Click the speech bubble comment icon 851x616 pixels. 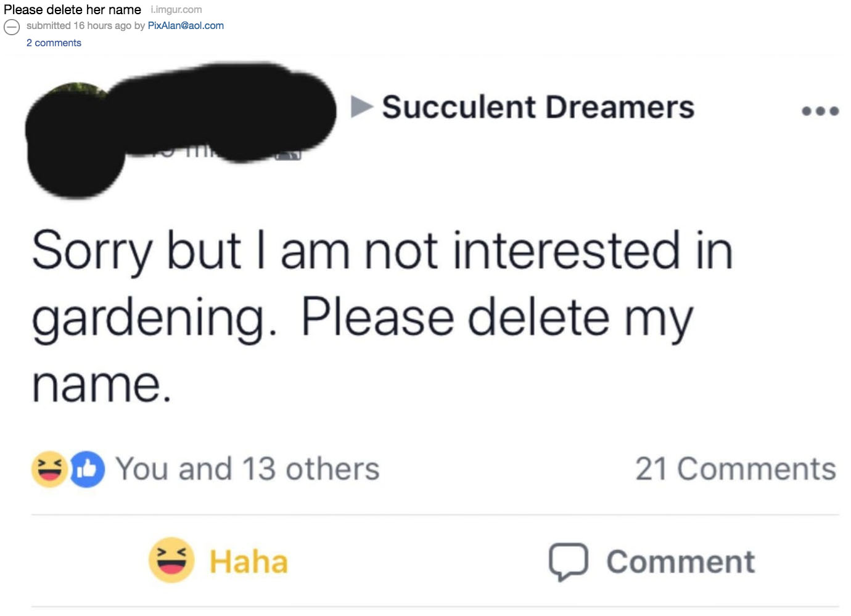[x=568, y=561]
